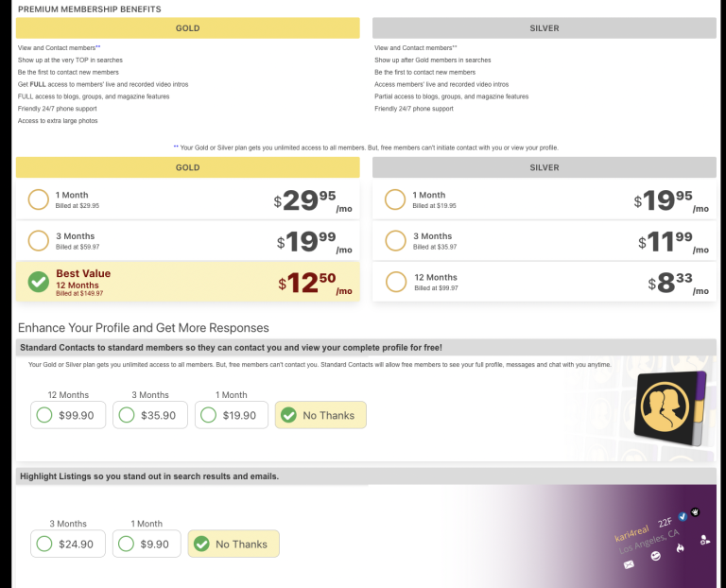Click the Silver benefits column header

pos(544,28)
